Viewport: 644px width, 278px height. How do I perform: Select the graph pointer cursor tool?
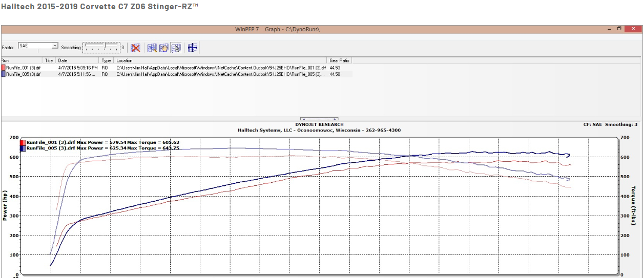[176, 48]
